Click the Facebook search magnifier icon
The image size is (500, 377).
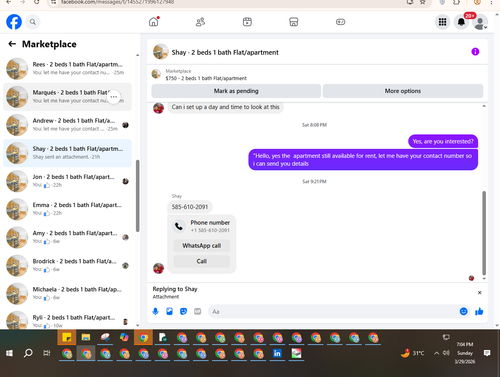pyautogui.click(x=33, y=22)
